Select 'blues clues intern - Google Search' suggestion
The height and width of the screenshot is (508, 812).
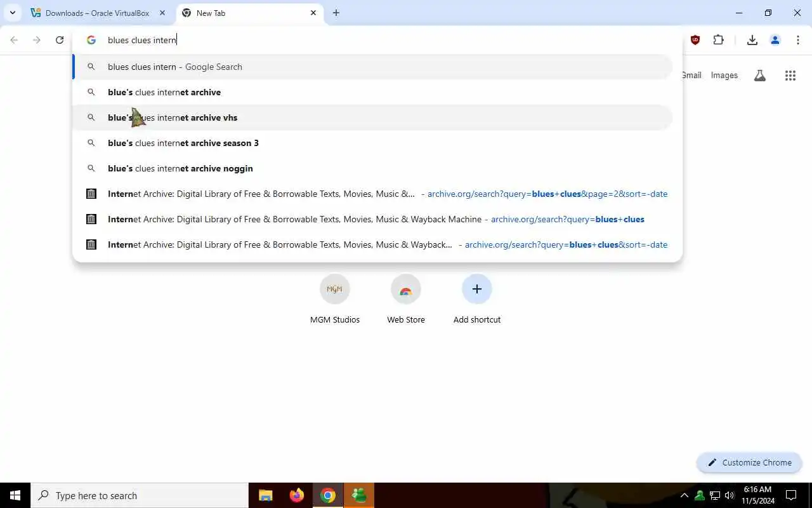coord(373,67)
